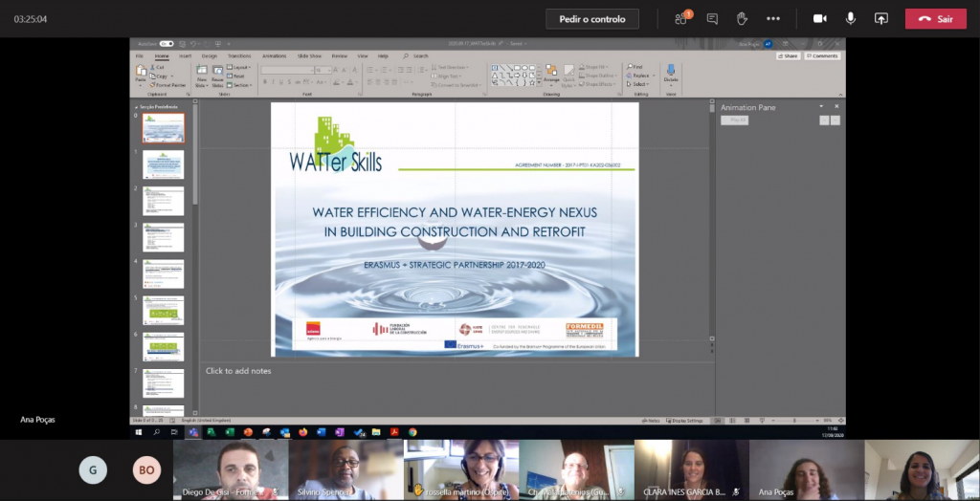Open the Section dropdown
Screen dimensions: 980x501
[x=239, y=85]
